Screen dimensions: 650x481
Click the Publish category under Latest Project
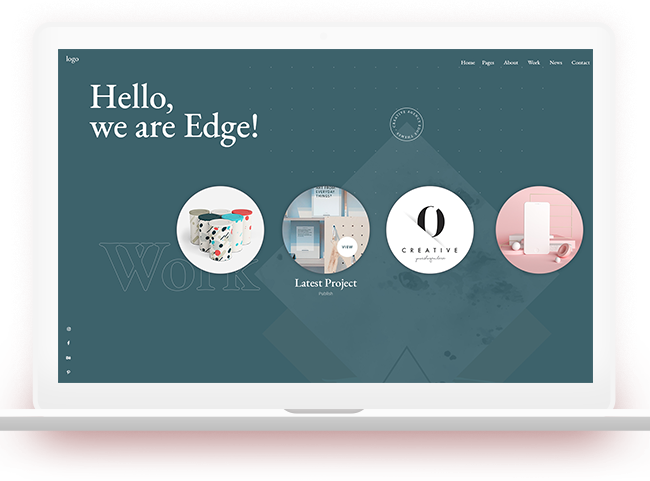click(x=326, y=294)
